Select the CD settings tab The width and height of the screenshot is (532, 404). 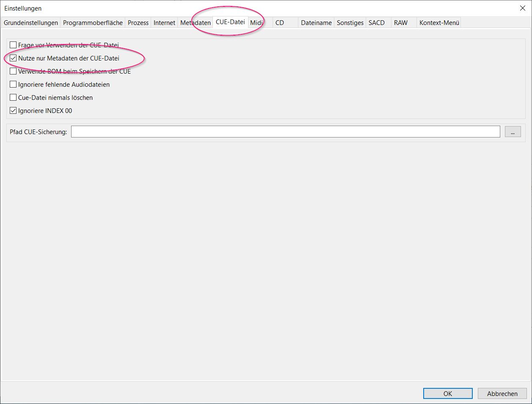[x=280, y=23]
